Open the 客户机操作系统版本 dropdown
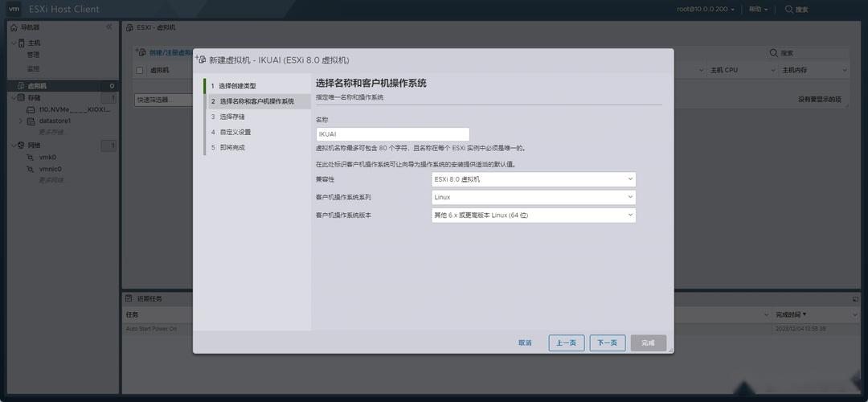This screenshot has height=402, width=868. tap(533, 215)
